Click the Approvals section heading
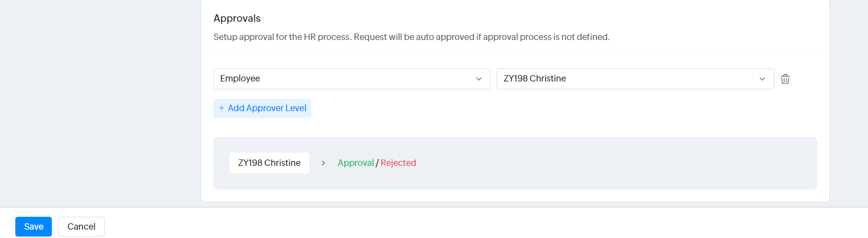868x238 pixels. click(237, 18)
